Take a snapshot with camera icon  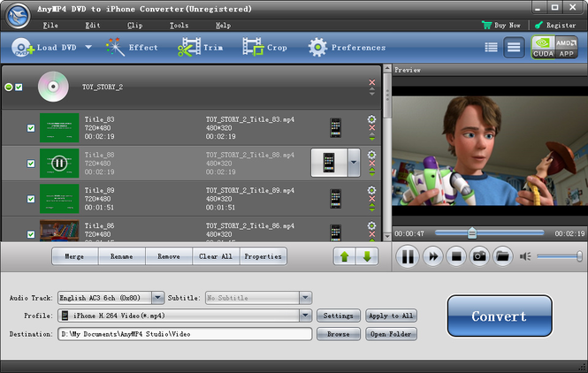[479, 256]
